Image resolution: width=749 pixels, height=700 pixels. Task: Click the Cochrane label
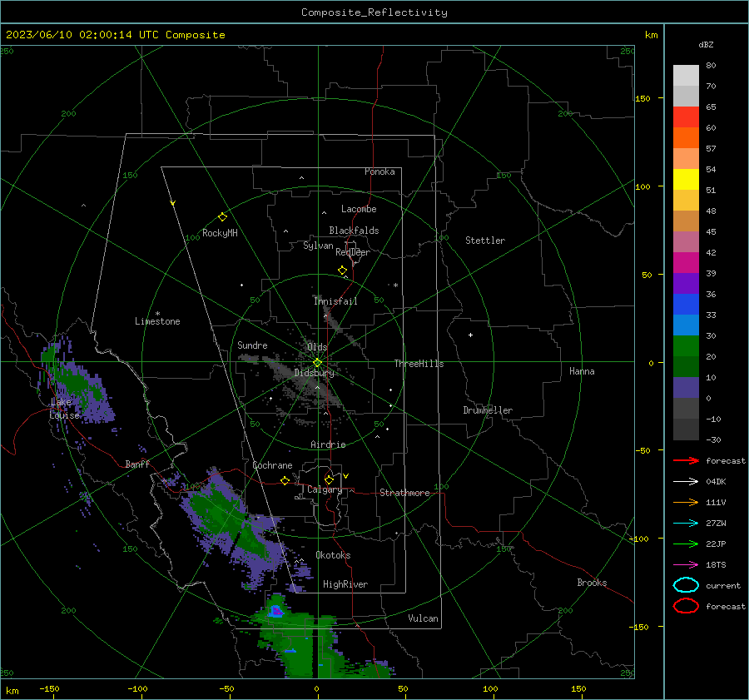click(272, 465)
